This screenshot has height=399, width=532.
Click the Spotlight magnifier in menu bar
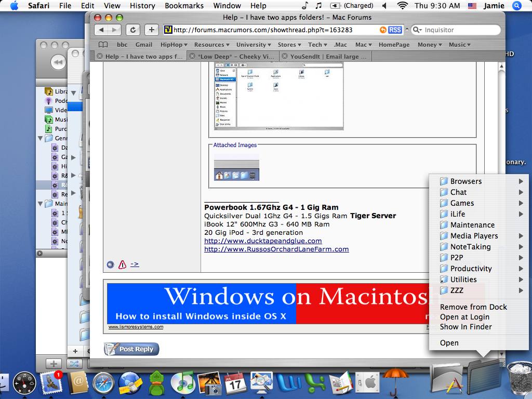[x=517, y=6]
